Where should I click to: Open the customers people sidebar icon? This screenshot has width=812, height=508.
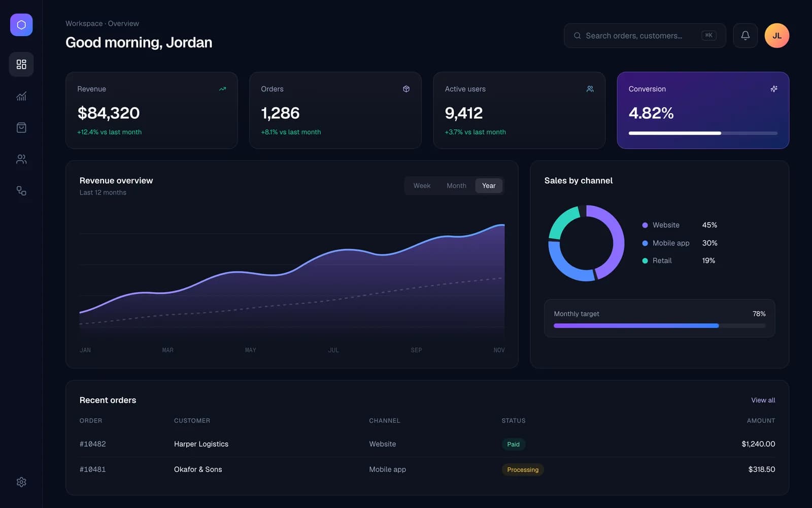coord(21,159)
